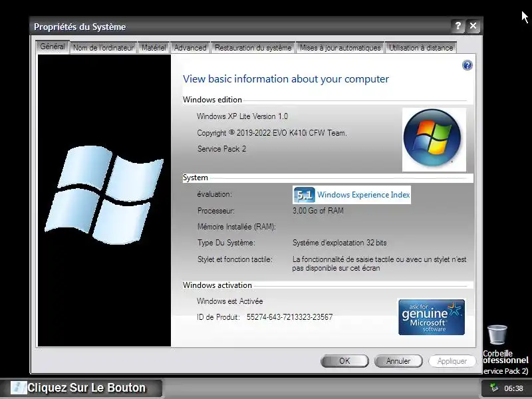Click the System section header
The height and width of the screenshot is (399, 532).
pyautogui.click(x=195, y=178)
